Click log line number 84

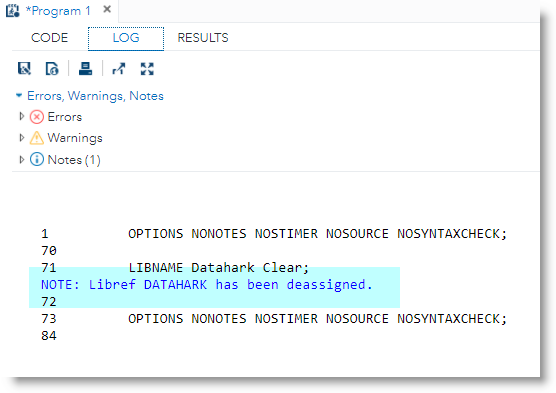point(49,336)
